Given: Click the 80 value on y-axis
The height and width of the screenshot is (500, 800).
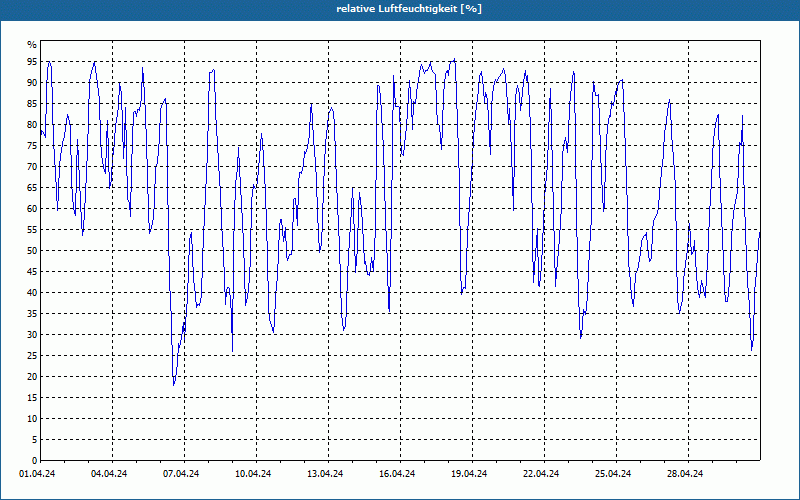Looking at the screenshot, I should coord(32,124).
